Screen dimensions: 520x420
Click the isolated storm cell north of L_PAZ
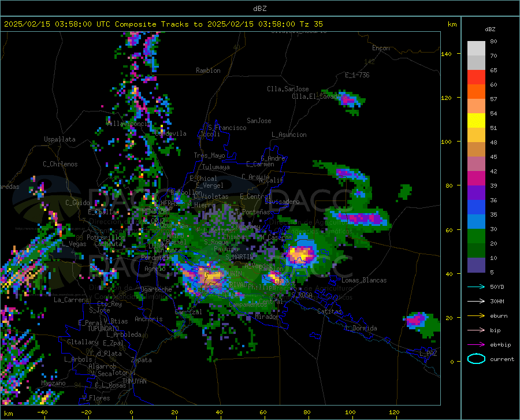click(422, 323)
